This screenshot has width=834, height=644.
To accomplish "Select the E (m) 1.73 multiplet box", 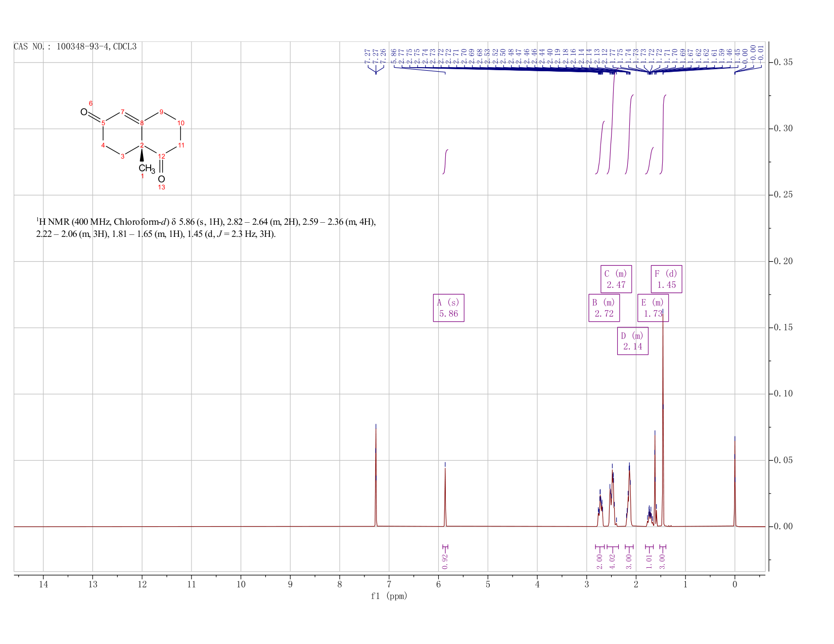I will [653, 308].
